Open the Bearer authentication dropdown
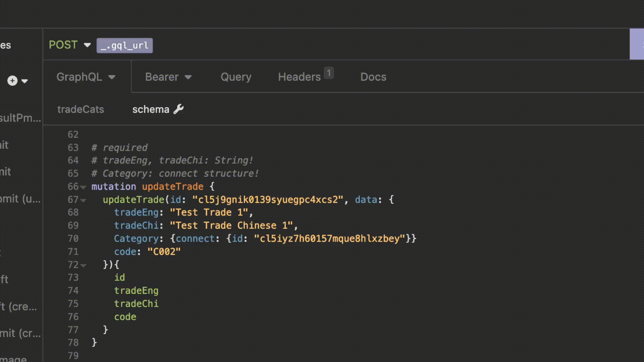 pos(189,77)
